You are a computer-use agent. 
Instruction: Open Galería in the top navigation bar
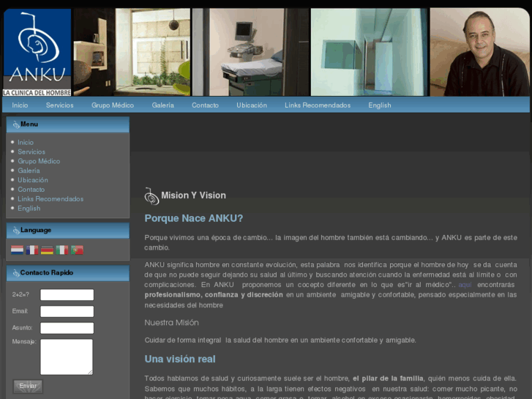[x=163, y=105]
